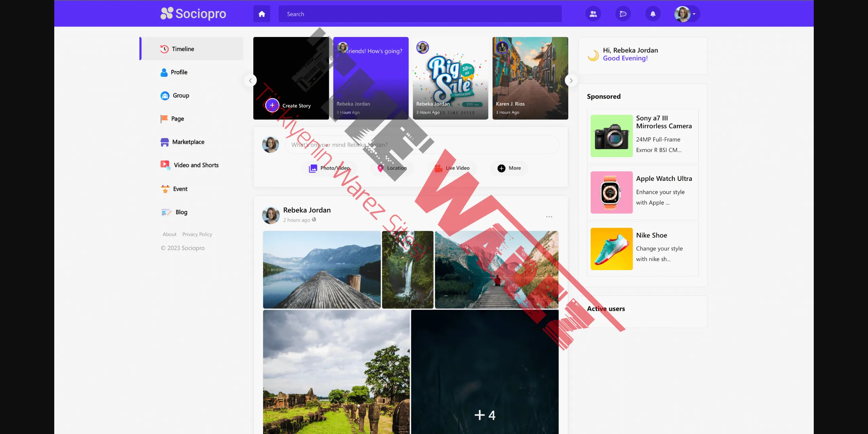Open Video and Shorts in sidebar
Viewport: 868px width, 434px height.
196,165
